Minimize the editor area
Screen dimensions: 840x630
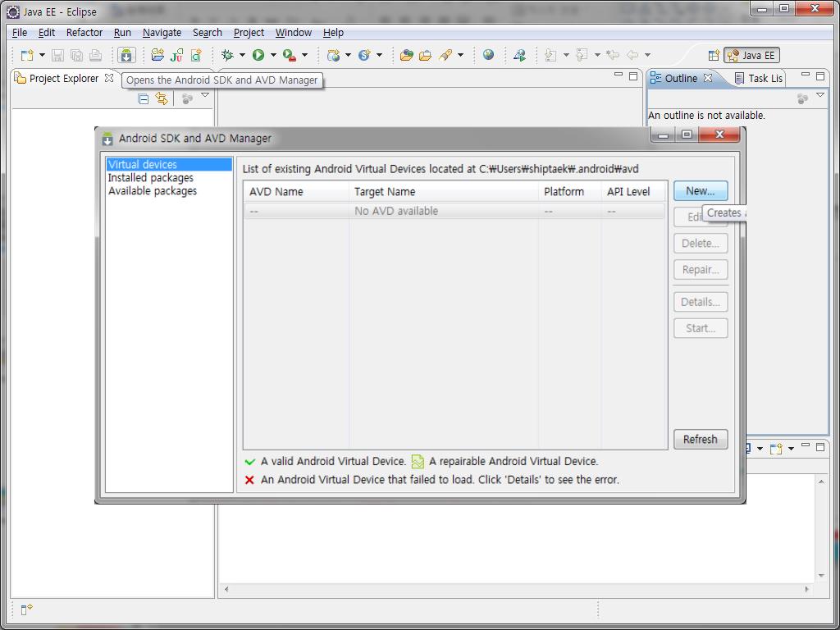pyautogui.click(x=619, y=75)
